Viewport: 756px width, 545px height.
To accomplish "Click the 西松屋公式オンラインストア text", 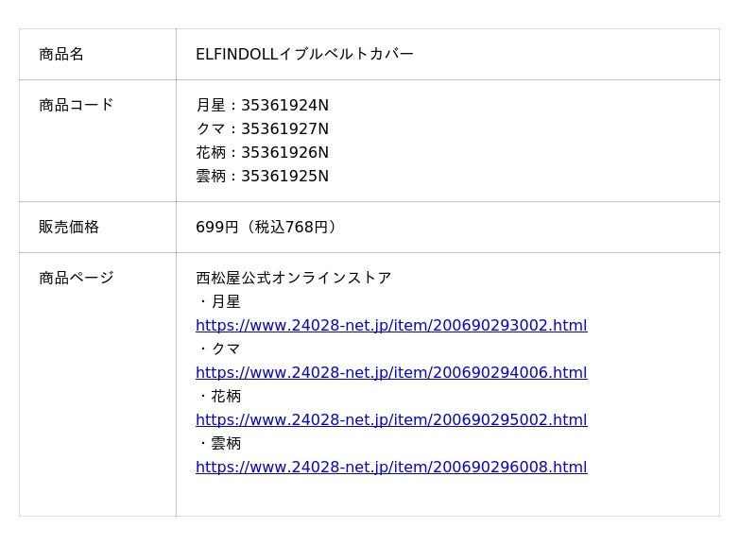I will (x=294, y=278).
